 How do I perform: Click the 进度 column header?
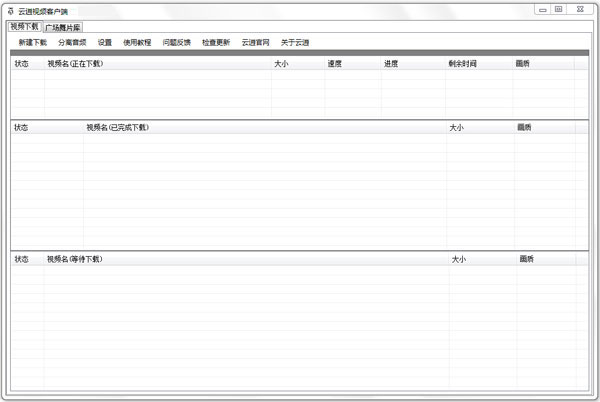pyautogui.click(x=391, y=63)
